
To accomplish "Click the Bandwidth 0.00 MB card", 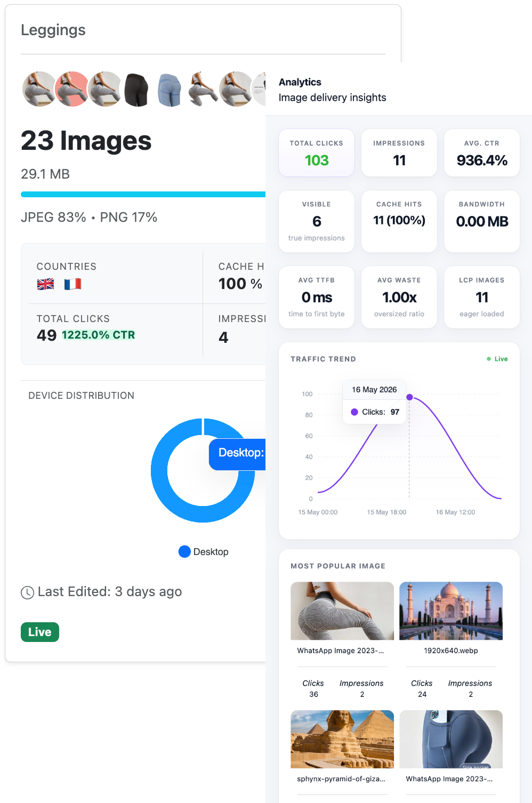I will tap(482, 221).
